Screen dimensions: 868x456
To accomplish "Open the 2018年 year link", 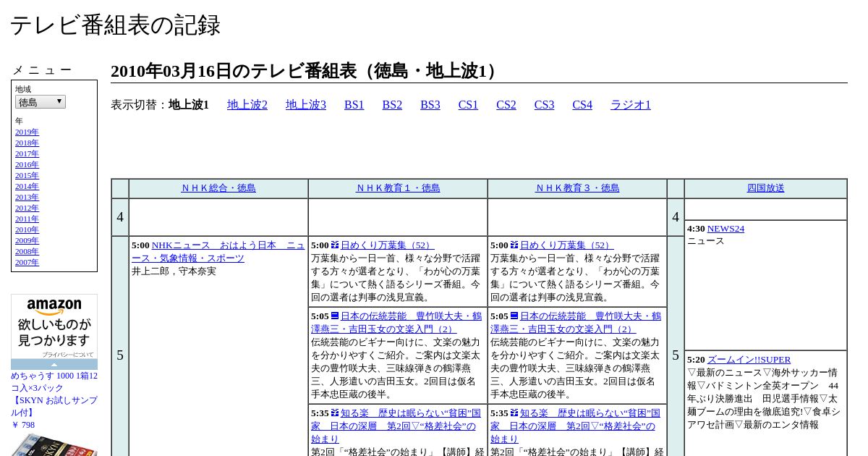I will [27, 143].
